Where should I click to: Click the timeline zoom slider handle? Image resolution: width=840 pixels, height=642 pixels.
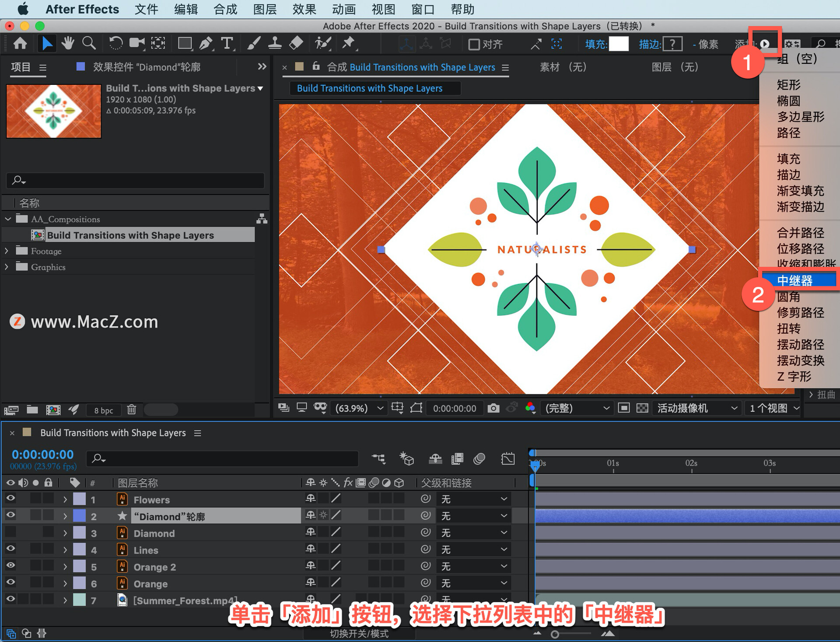point(555,634)
